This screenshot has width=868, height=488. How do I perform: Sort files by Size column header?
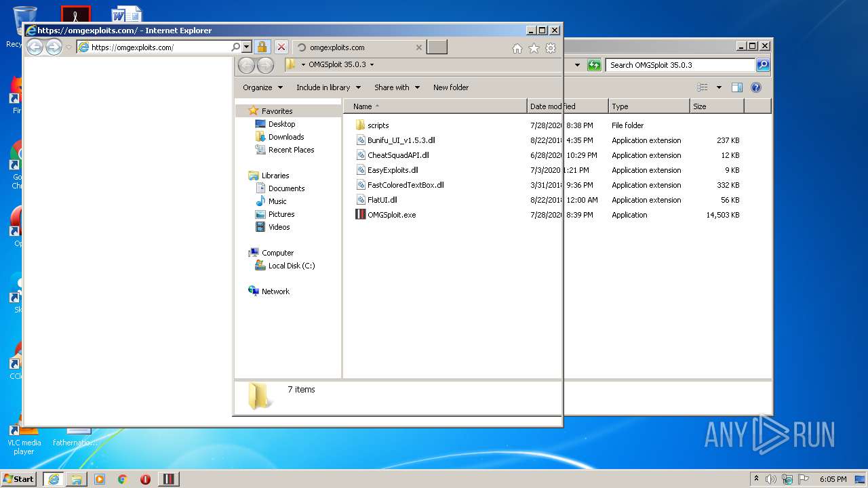(x=717, y=106)
